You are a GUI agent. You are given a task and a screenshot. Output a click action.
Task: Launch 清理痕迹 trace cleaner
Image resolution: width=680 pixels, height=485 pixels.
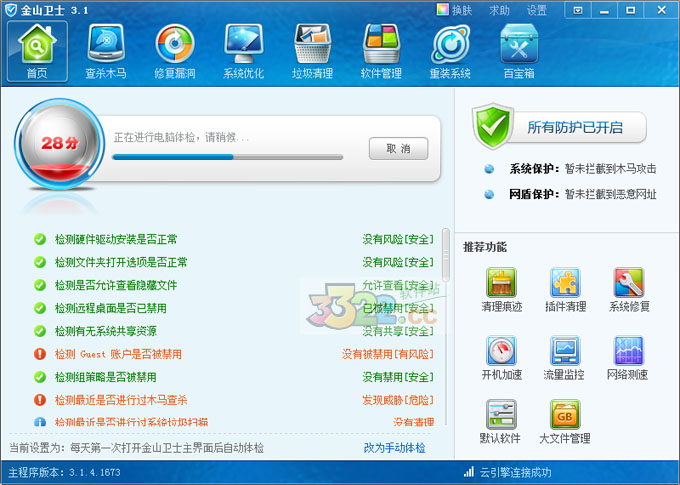click(501, 290)
